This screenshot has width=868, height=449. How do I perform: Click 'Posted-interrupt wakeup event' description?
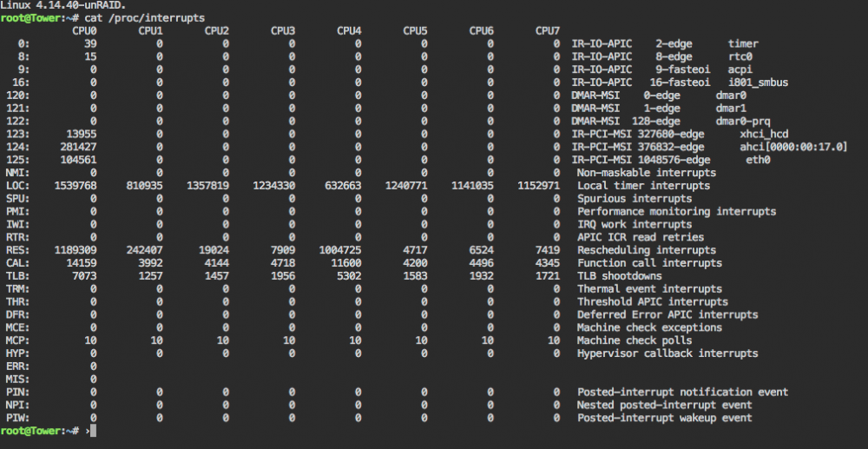tap(664, 418)
